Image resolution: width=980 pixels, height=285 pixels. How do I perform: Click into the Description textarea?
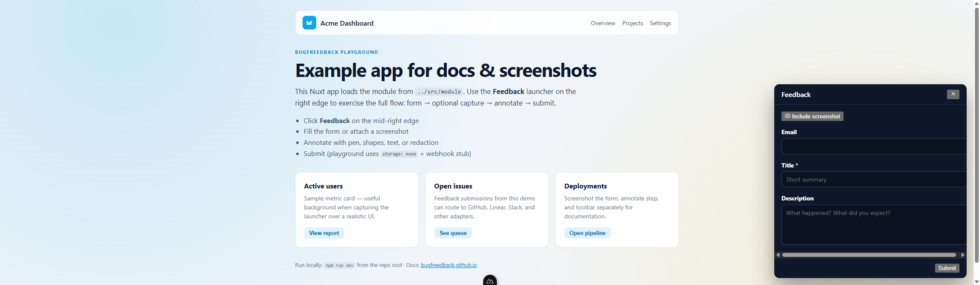pos(873,225)
